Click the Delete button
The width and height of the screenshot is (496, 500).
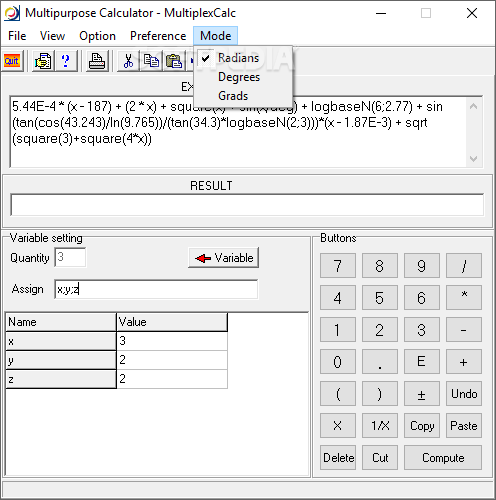coord(338,458)
